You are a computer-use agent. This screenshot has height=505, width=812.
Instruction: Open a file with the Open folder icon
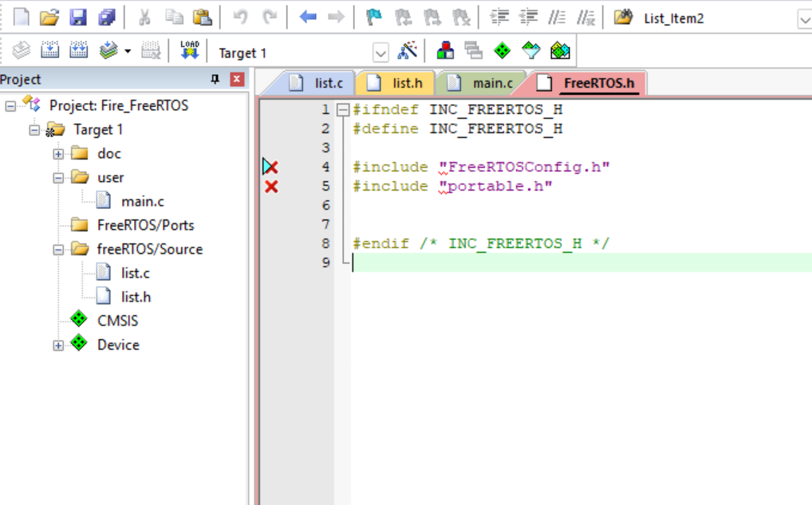[x=49, y=18]
